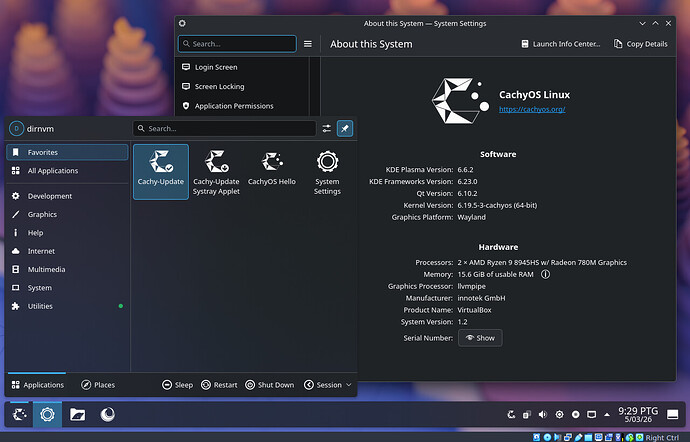Open the hamburger menu in System Settings

[308, 44]
